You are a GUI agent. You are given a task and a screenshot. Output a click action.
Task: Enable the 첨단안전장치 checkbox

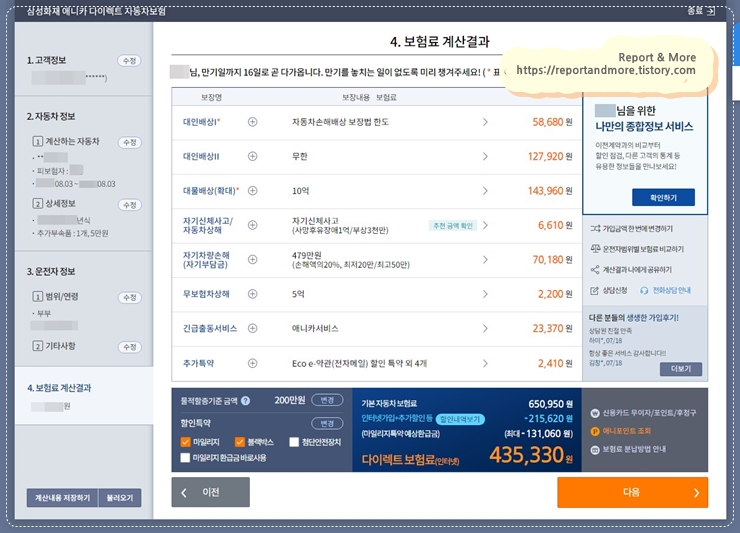(x=294, y=442)
